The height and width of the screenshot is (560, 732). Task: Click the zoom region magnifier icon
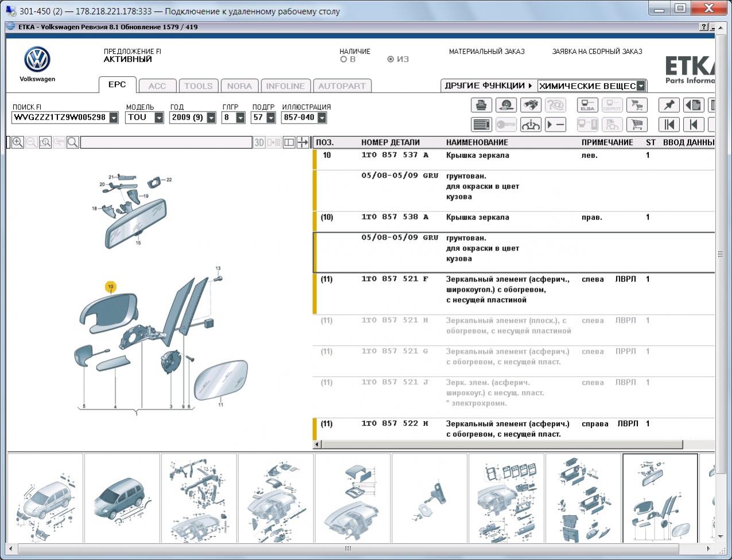[x=45, y=142]
